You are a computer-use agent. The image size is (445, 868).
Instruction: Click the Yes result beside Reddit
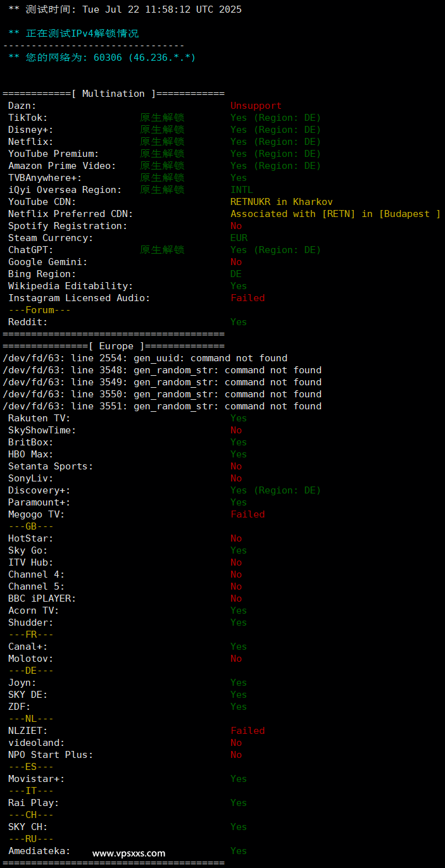tap(239, 322)
